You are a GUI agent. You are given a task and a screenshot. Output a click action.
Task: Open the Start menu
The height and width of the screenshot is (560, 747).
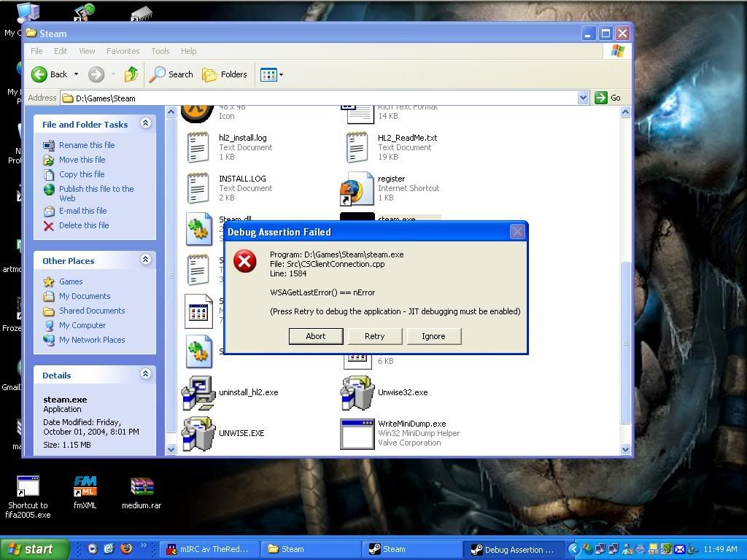coord(34,549)
